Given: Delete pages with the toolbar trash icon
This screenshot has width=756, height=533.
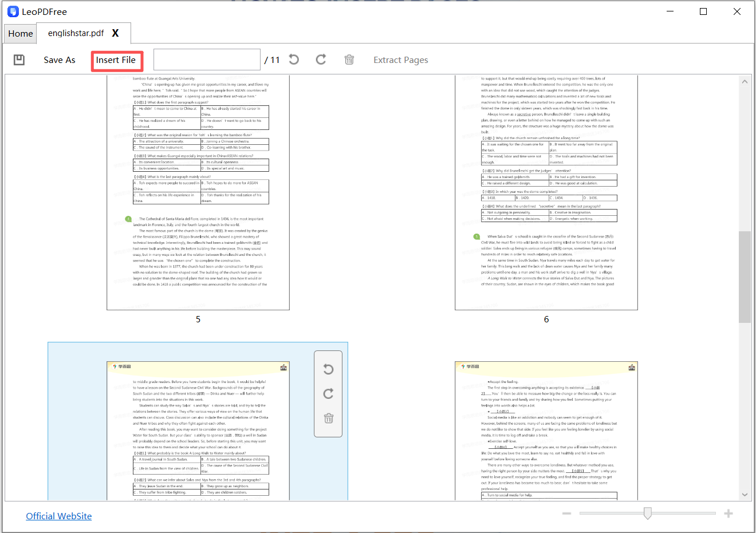Looking at the screenshot, I should click(x=349, y=60).
